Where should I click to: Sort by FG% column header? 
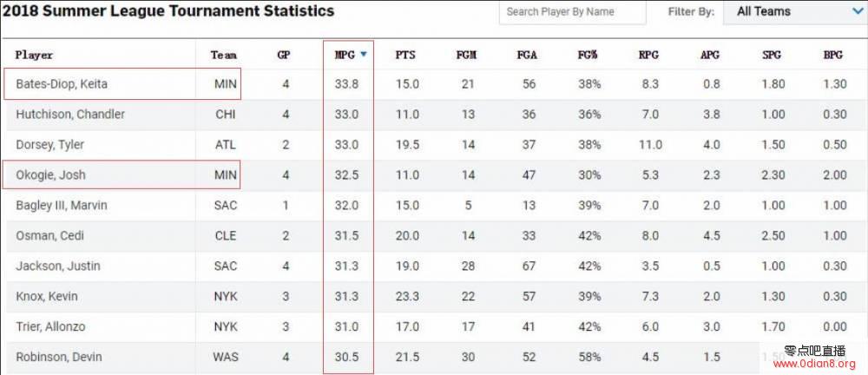coord(588,55)
